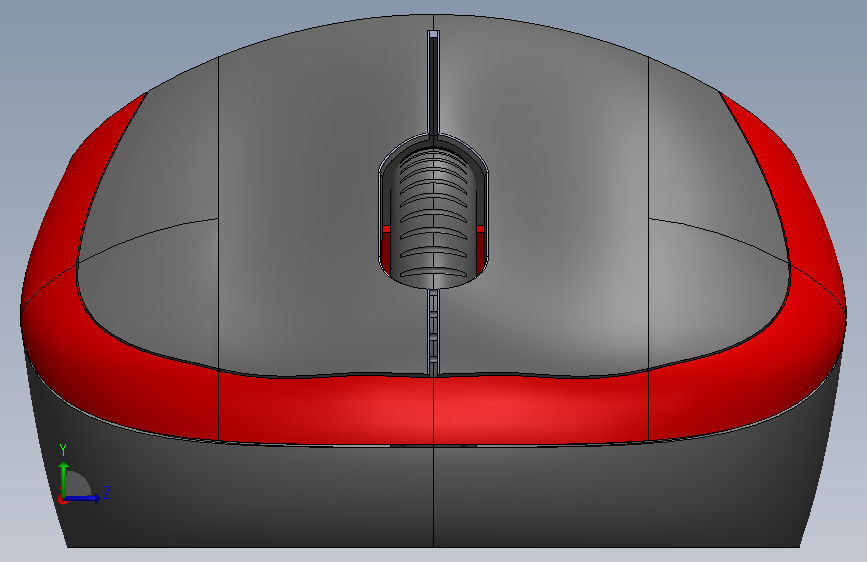The width and height of the screenshot is (867, 562).
Task: Select the dark lower base of the mouse
Action: pyautogui.click(x=433, y=495)
